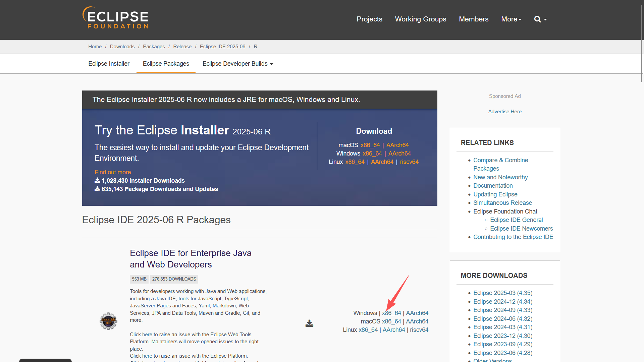The image size is (644, 362).
Task: Expand Eclipse Developer Builds dropdown
Action: [238, 64]
